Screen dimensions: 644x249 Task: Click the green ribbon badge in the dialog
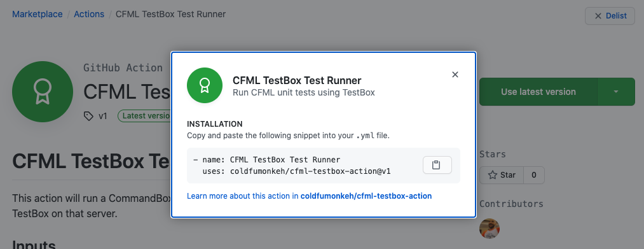pos(205,85)
